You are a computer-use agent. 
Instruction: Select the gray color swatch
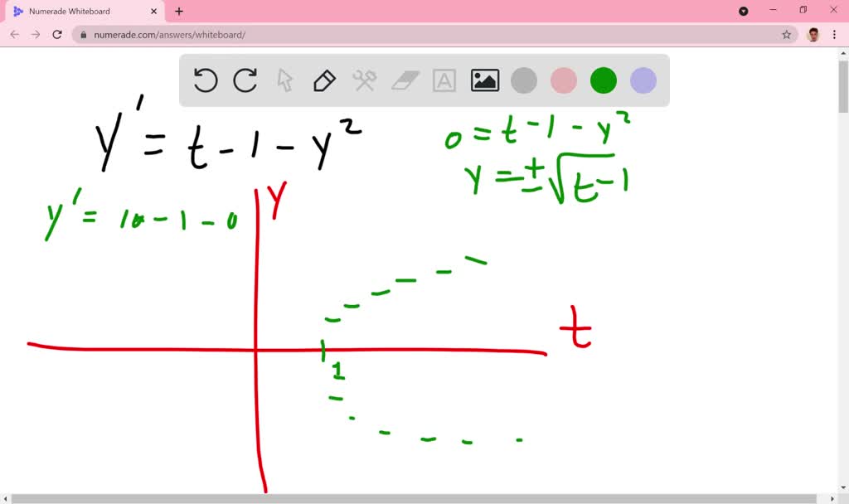click(524, 80)
